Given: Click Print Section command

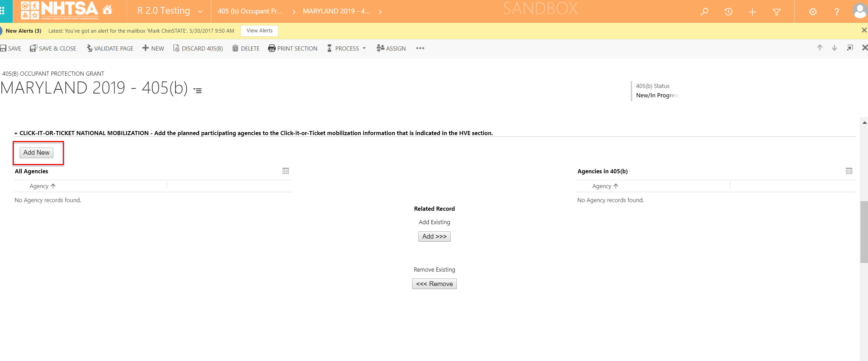Looking at the screenshot, I should [x=293, y=48].
